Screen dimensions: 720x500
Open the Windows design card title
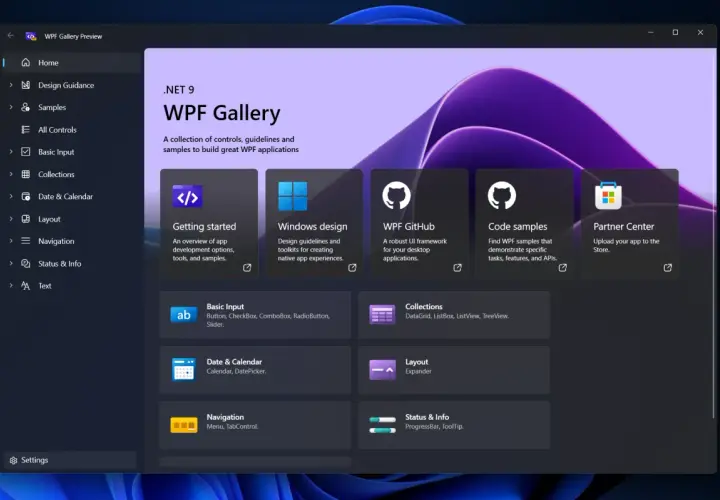pyautogui.click(x=312, y=226)
